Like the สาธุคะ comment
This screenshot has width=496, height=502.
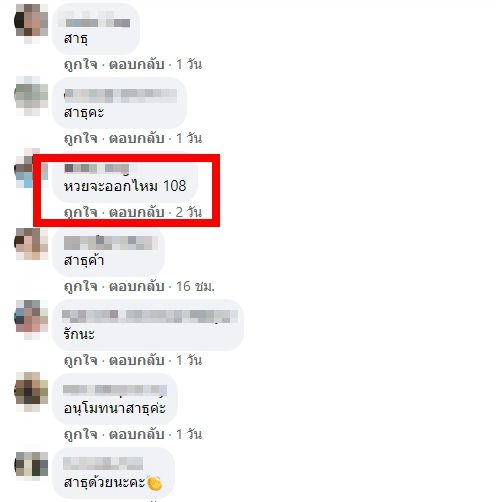click(x=81, y=139)
